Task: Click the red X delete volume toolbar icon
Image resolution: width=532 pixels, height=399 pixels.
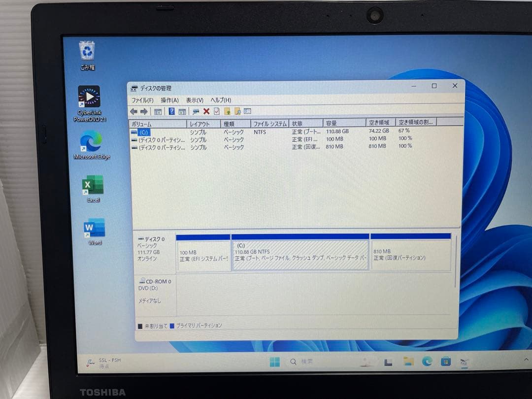Action: click(206, 111)
